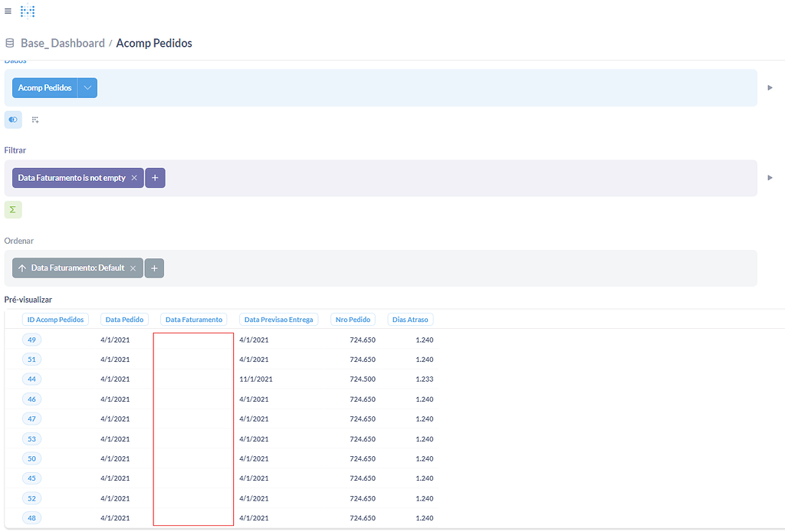Expand the Filtrar step preview arrow

pos(770,177)
